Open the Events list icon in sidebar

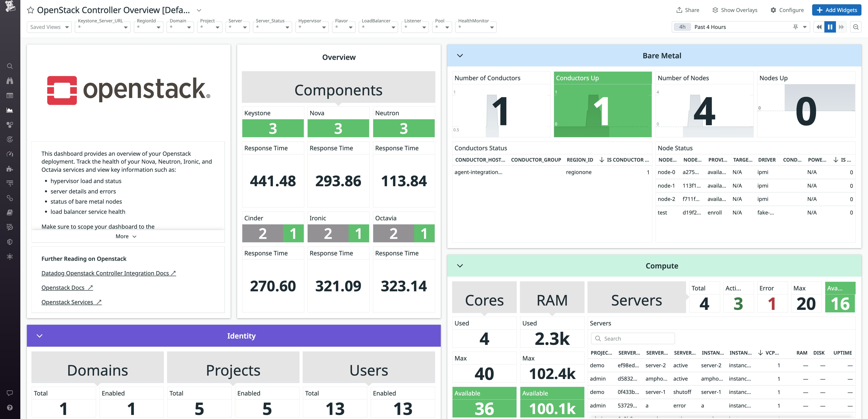point(10,95)
